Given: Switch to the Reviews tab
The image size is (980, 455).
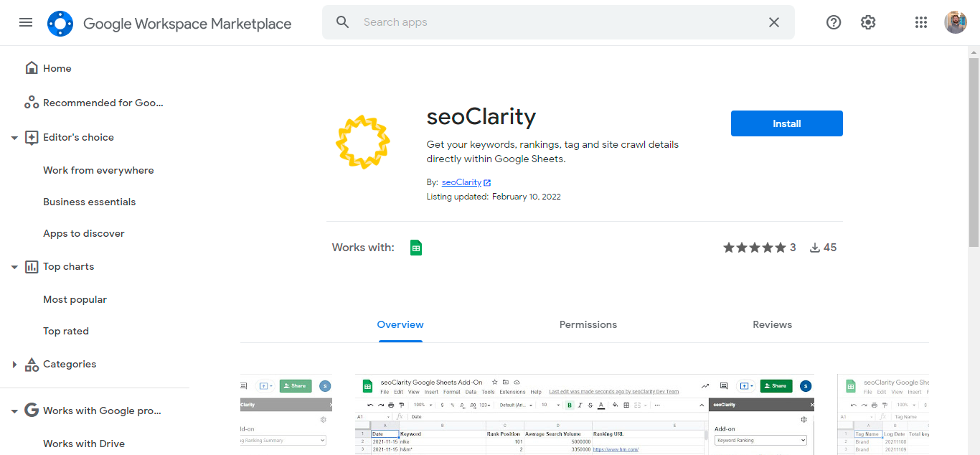Looking at the screenshot, I should point(772,324).
